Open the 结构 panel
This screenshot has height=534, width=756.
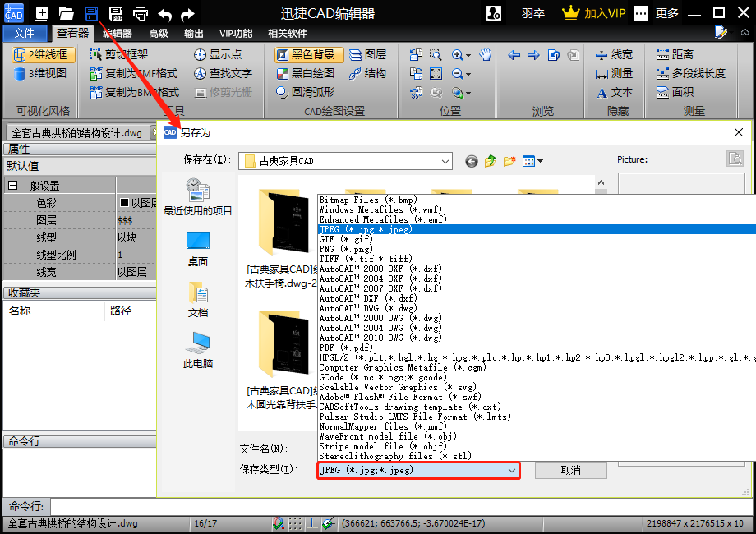tap(368, 73)
